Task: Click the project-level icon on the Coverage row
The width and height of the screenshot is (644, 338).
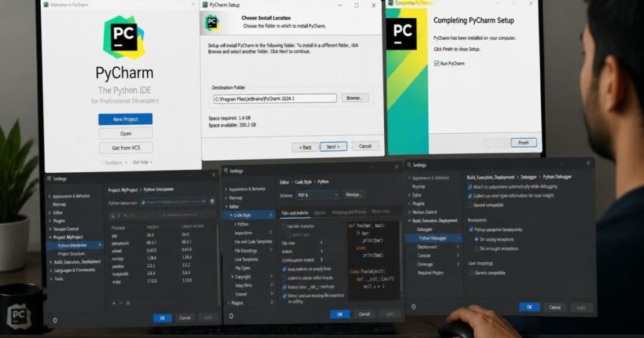Action: (x=458, y=264)
